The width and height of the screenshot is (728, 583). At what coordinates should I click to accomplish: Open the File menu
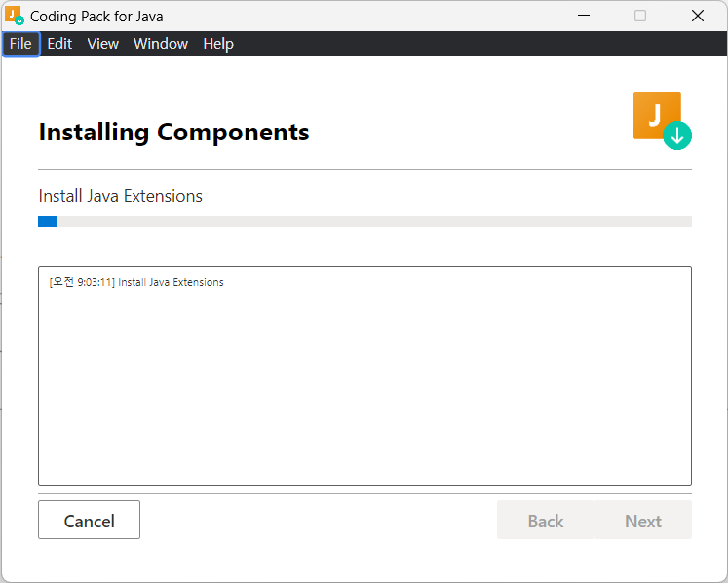point(20,44)
